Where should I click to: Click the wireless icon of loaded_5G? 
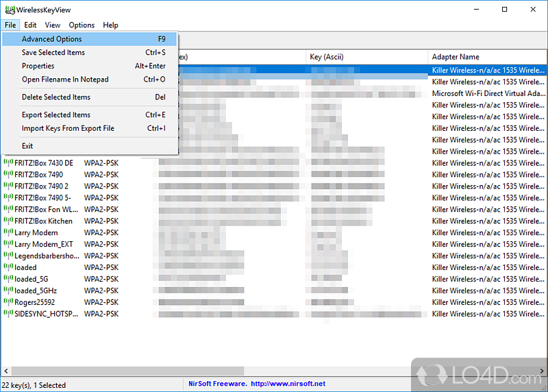click(x=8, y=278)
